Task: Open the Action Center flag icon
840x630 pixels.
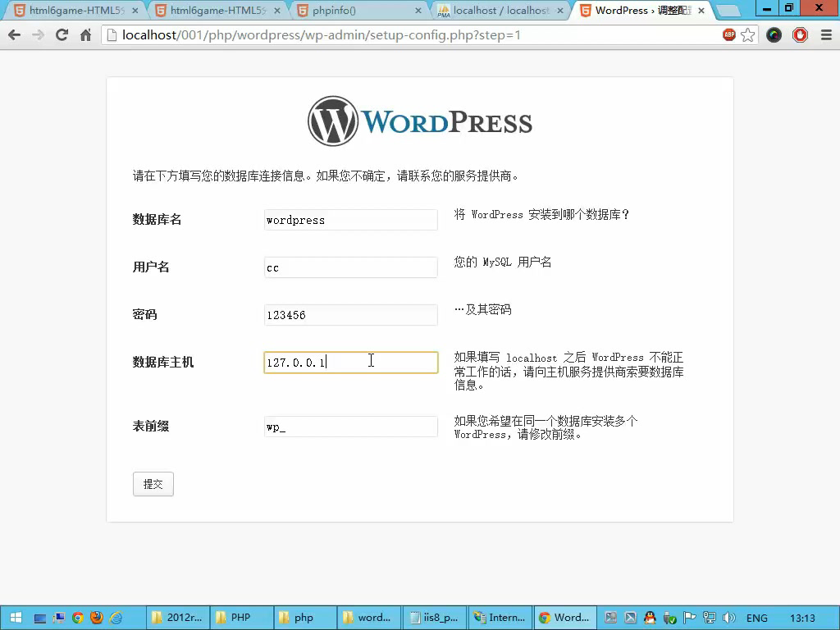Action: tap(689, 618)
